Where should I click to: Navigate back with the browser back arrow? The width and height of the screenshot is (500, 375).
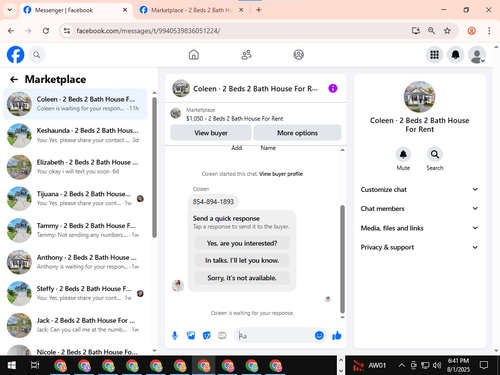tap(11, 31)
